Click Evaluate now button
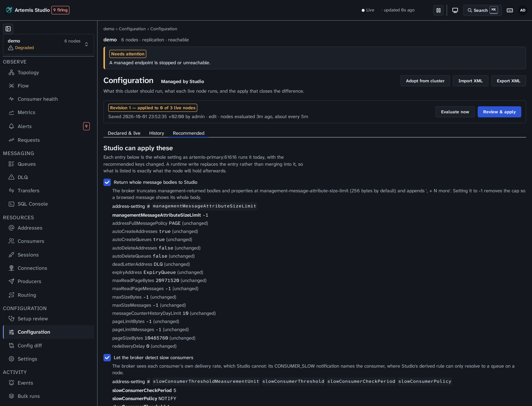The image size is (532, 406). click(x=455, y=112)
